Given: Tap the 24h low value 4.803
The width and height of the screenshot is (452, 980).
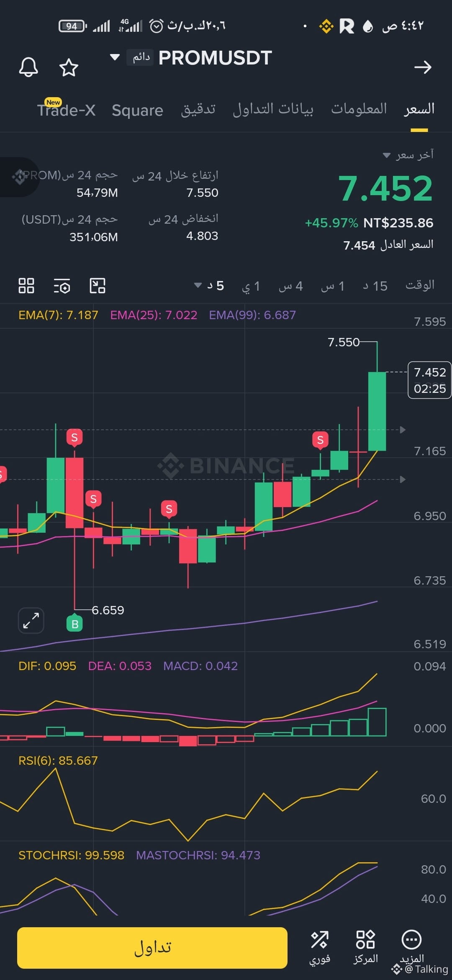Looking at the screenshot, I should (202, 236).
